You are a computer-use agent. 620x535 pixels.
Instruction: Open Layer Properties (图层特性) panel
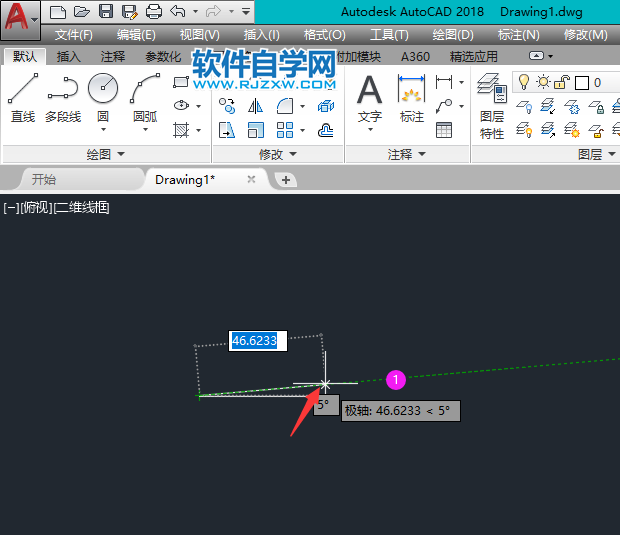click(491, 106)
